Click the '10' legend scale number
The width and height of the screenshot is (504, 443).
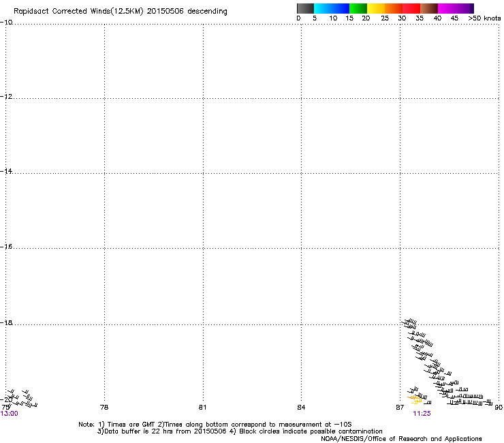[x=333, y=18]
